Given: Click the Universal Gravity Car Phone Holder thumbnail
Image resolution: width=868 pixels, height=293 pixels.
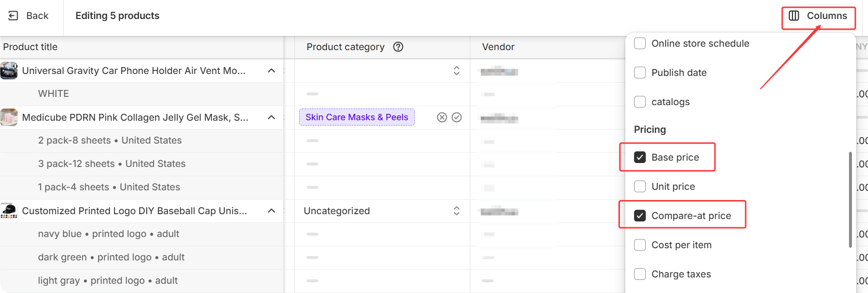Looking at the screenshot, I should click(9, 71).
